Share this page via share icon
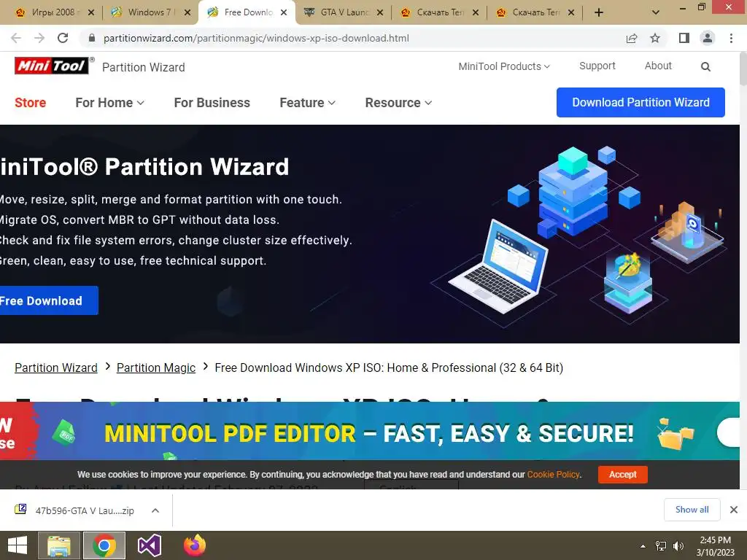The width and height of the screenshot is (747, 560). tap(632, 38)
